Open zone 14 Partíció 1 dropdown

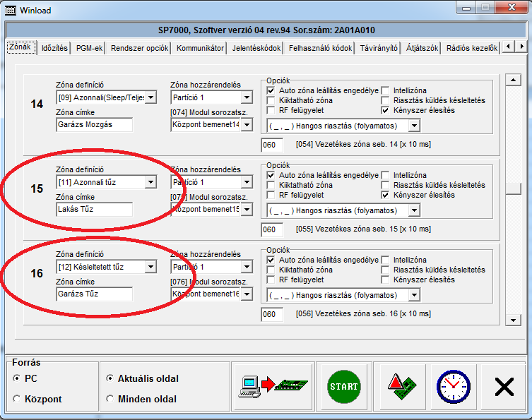click(247, 97)
